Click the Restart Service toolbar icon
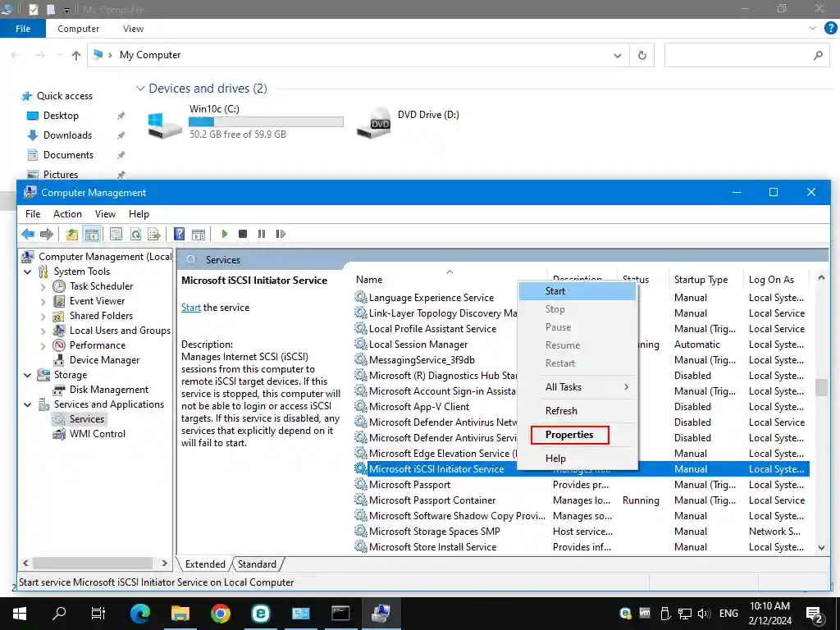Image resolution: width=840 pixels, height=630 pixels. click(x=281, y=234)
